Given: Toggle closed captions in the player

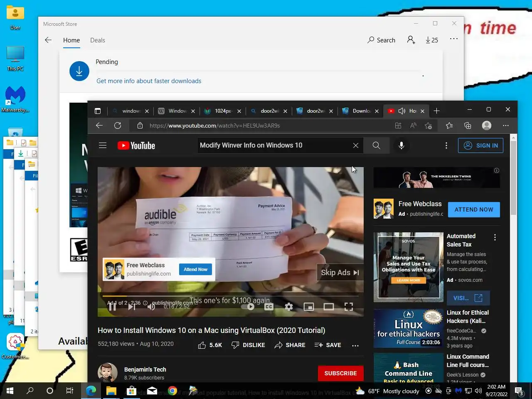Looking at the screenshot, I should click(x=269, y=307).
